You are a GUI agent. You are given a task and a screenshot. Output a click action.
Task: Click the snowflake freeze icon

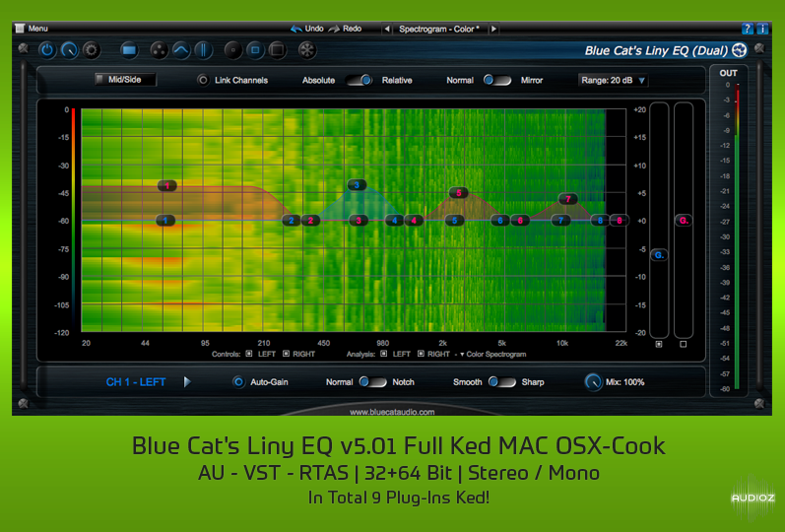tap(307, 49)
